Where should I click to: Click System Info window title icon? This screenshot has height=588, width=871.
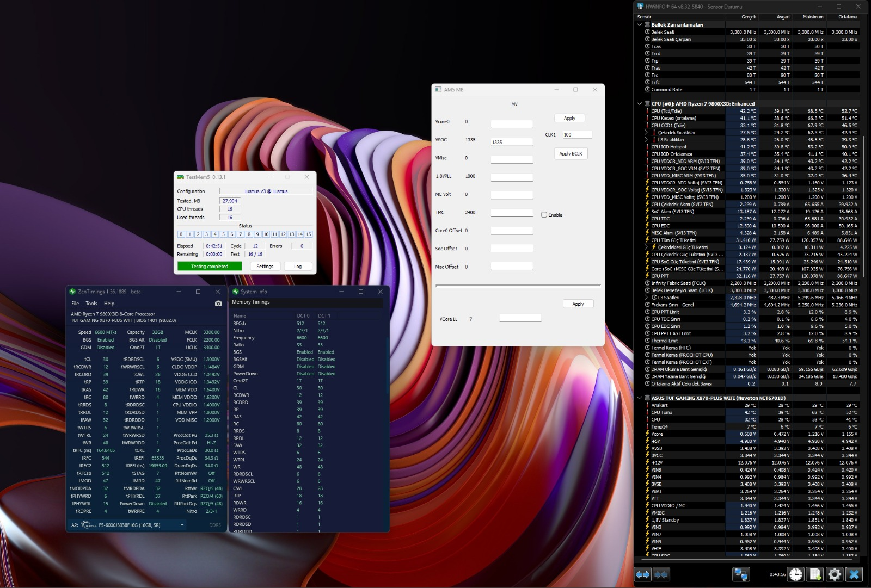click(x=236, y=292)
